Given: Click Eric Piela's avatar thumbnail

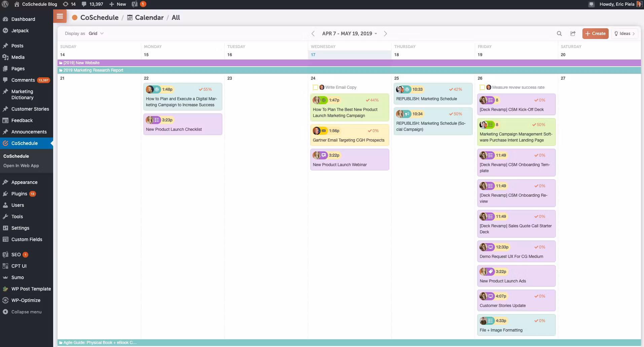Looking at the screenshot, I should point(640,4).
